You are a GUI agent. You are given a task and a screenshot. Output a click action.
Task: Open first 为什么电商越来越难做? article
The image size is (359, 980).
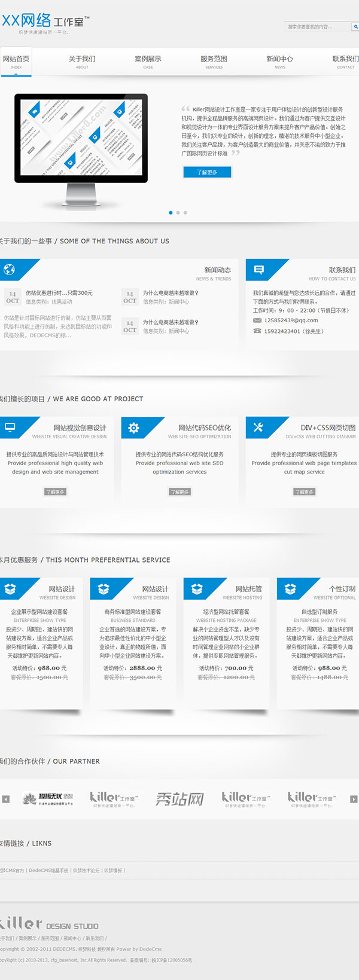coord(171,293)
